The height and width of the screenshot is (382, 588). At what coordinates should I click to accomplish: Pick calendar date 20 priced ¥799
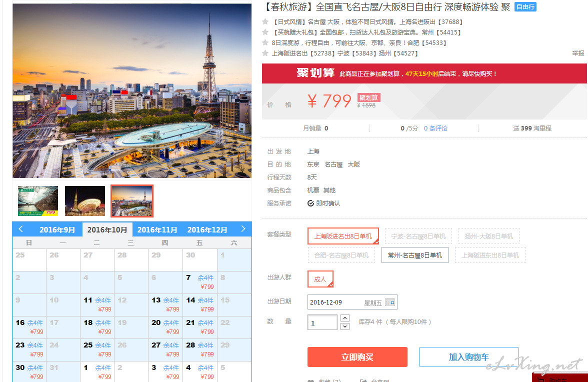[x=165, y=327]
